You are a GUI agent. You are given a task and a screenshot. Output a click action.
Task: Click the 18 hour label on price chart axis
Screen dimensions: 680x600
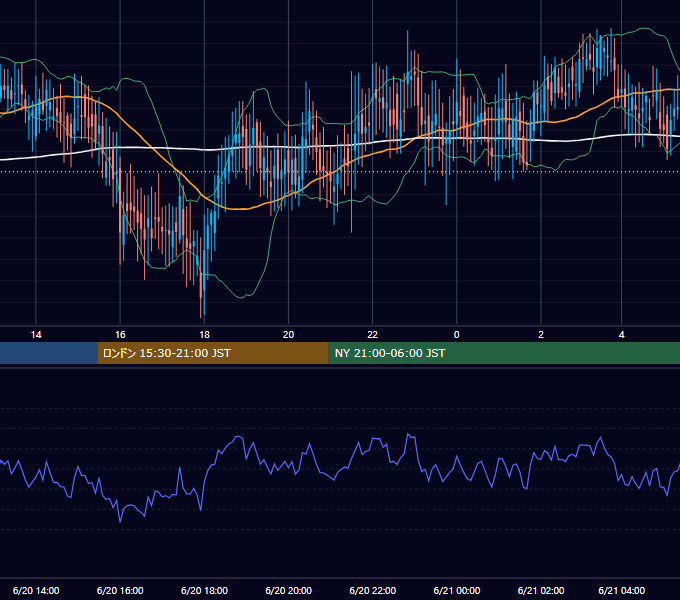[x=204, y=335]
